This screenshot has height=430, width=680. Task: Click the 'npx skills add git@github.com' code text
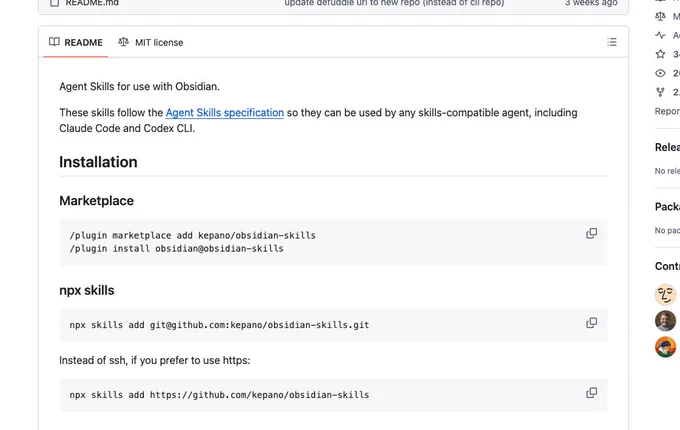(219, 325)
